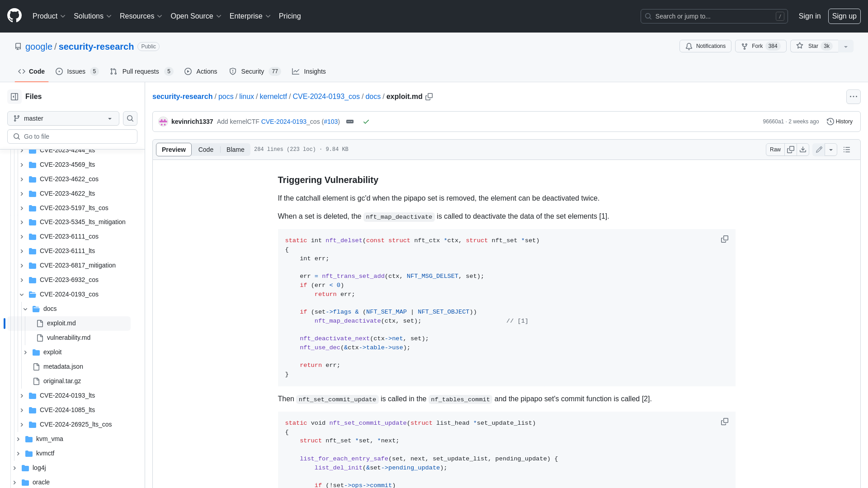Click the Sign up button
Viewport: 868px width, 488px height.
[x=844, y=16]
